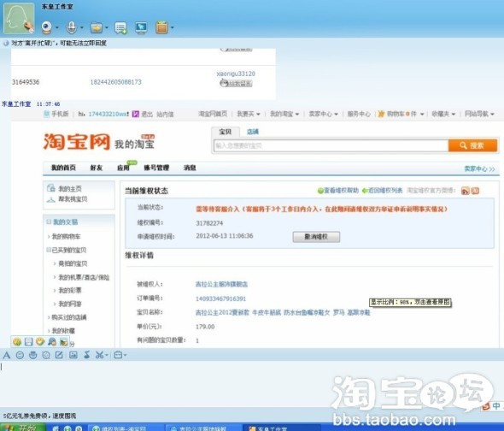Screen dimensions: 504x431
Task: Open the 我要买 dropdown in Taobao nav
Action: (249, 114)
